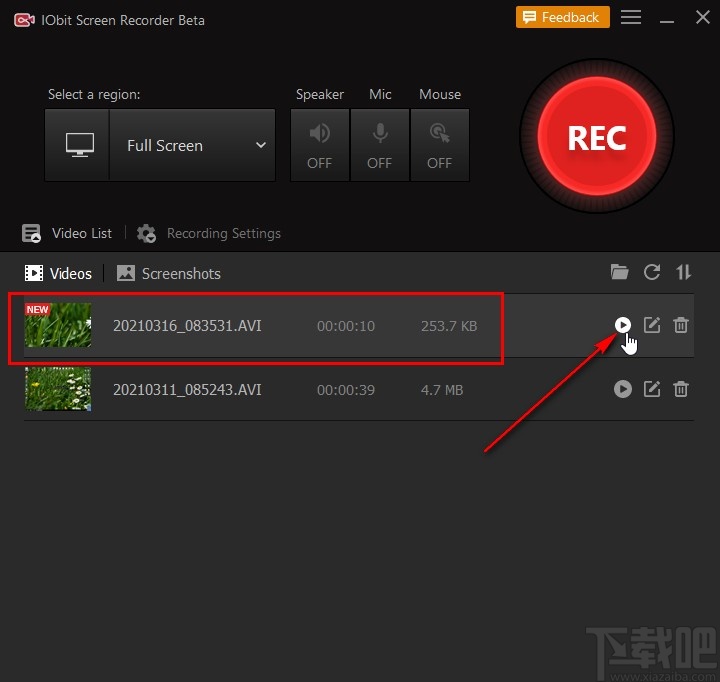Open the output folder icon
Screen dimensions: 720x682
click(x=619, y=272)
